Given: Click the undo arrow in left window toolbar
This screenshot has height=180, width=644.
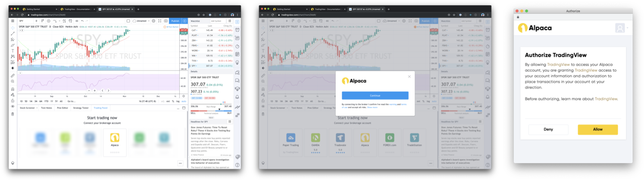Looking at the screenshot, I should point(82,21).
